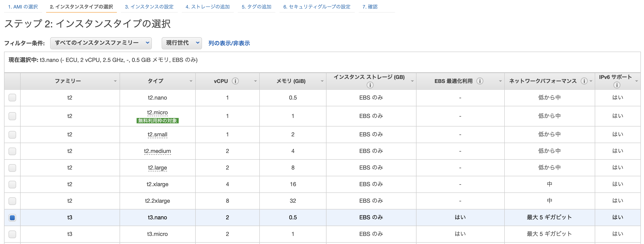Click the メモリ (GiB) column header label
Viewport: 644px width, 244px height.
(291, 81)
